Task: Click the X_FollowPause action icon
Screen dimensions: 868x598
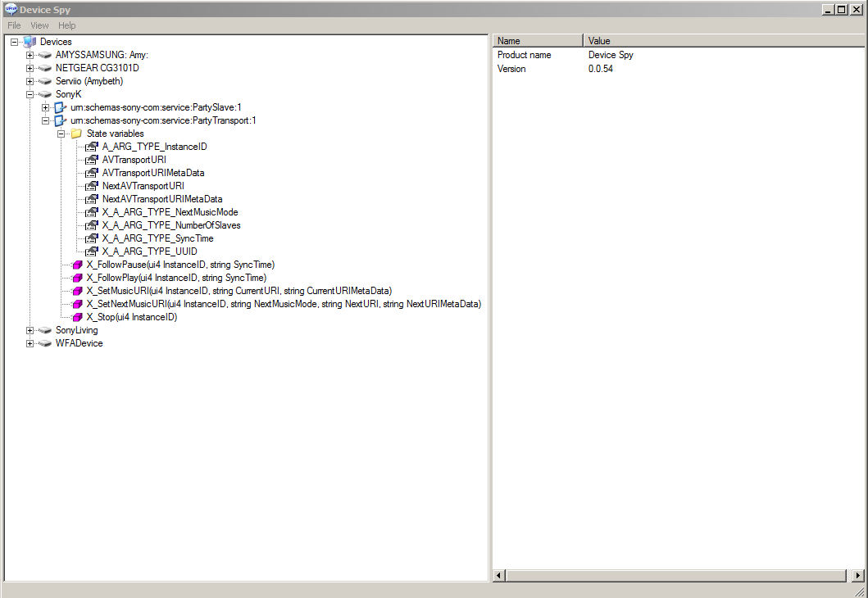Action: click(77, 265)
